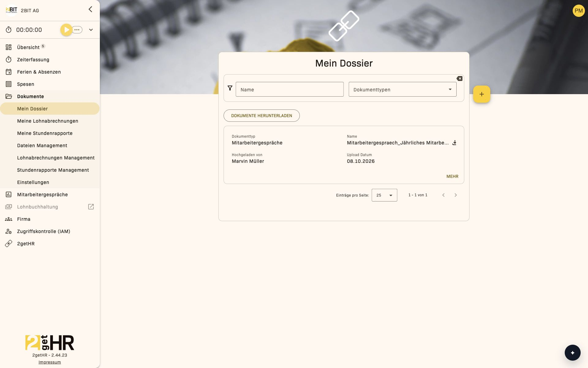The image size is (588, 368).
Task: Open the Impressum link
Action: coord(50,362)
